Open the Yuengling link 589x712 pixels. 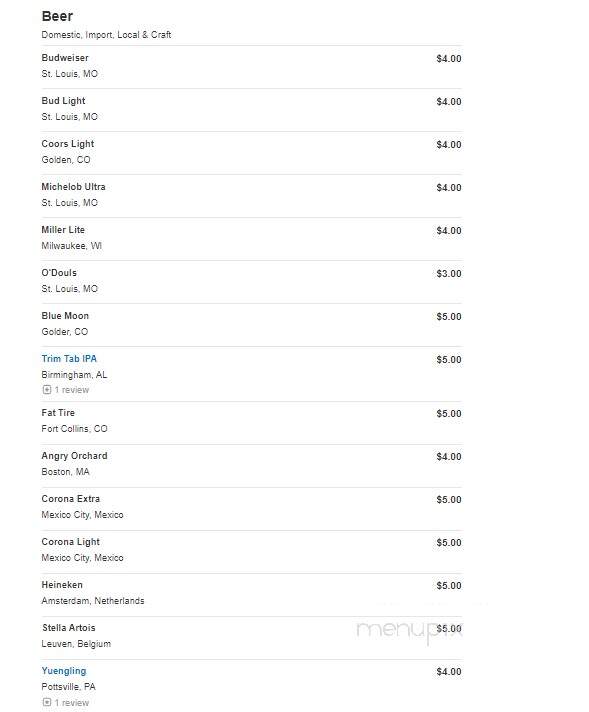[64, 671]
